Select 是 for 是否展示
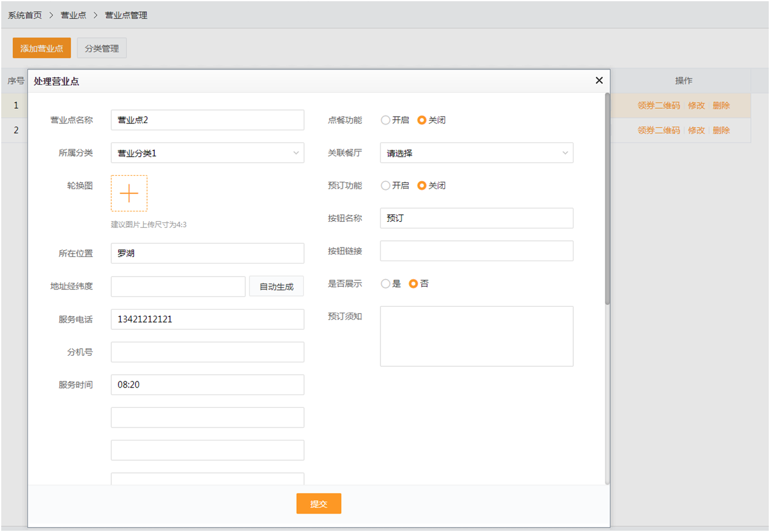Image resolution: width=770 pixels, height=532 pixels. tap(386, 284)
